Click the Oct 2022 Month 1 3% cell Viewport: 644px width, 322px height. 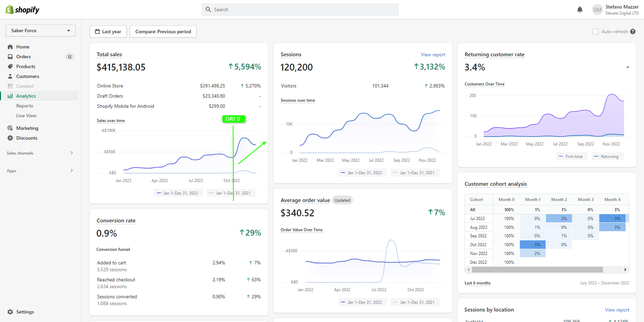(x=533, y=245)
